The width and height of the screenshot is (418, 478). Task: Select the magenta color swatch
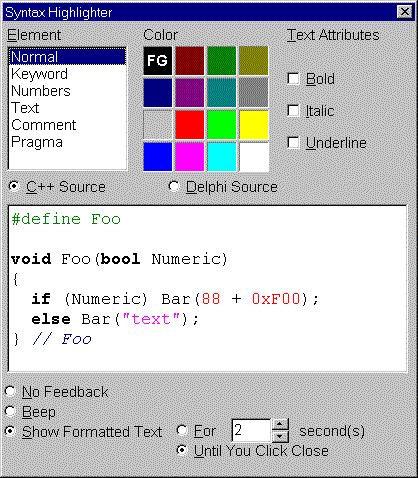pos(190,157)
